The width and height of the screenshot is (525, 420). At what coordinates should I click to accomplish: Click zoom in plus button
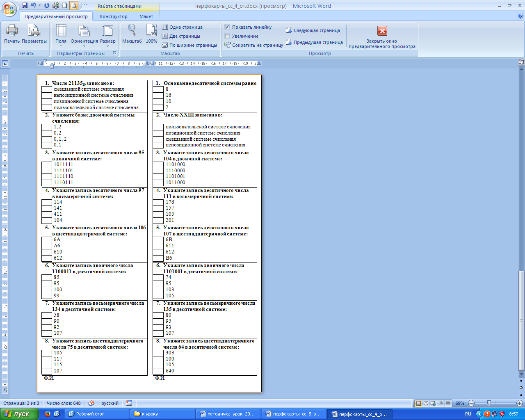pyautogui.click(x=520, y=403)
